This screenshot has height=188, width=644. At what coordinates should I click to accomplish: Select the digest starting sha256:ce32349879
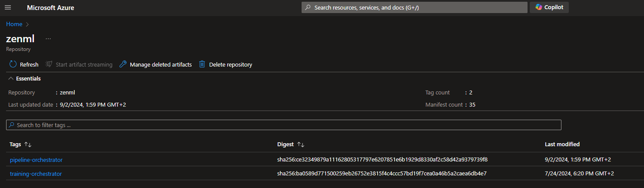click(382, 160)
